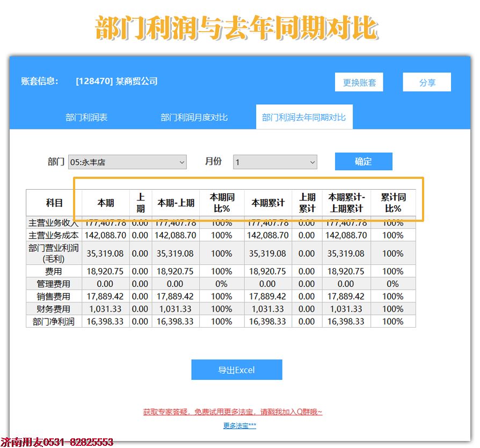The image size is (480, 448).
Task: Click the 累计同比% column header
Action: tap(393, 203)
